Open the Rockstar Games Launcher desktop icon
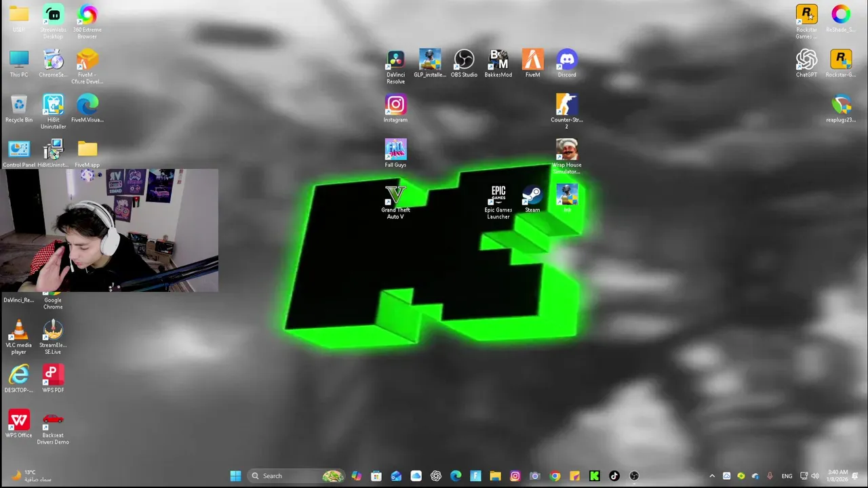This screenshot has width=868, height=488. pyautogui.click(x=806, y=22)
